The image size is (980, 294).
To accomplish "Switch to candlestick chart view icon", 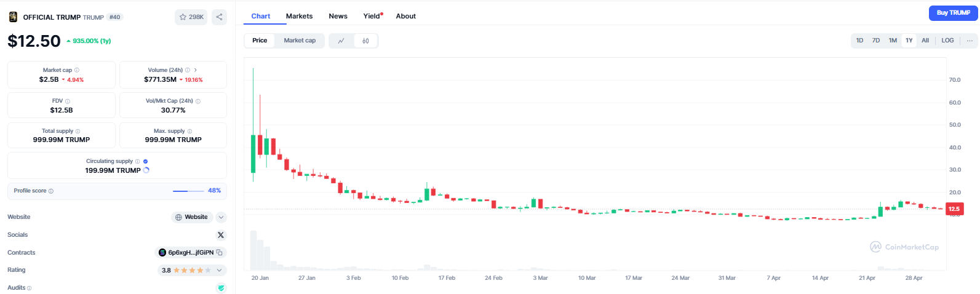I will [365, 41].
